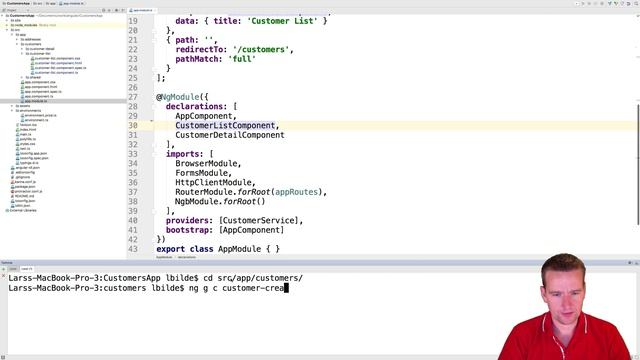
Task: Select app.component.css in project tree
Action: click(38, 82)
